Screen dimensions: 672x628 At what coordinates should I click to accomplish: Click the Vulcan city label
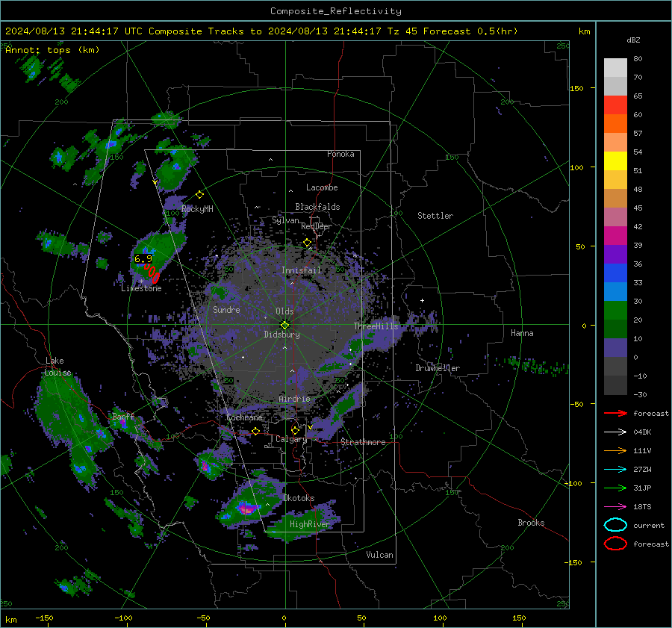click(379, 555)
